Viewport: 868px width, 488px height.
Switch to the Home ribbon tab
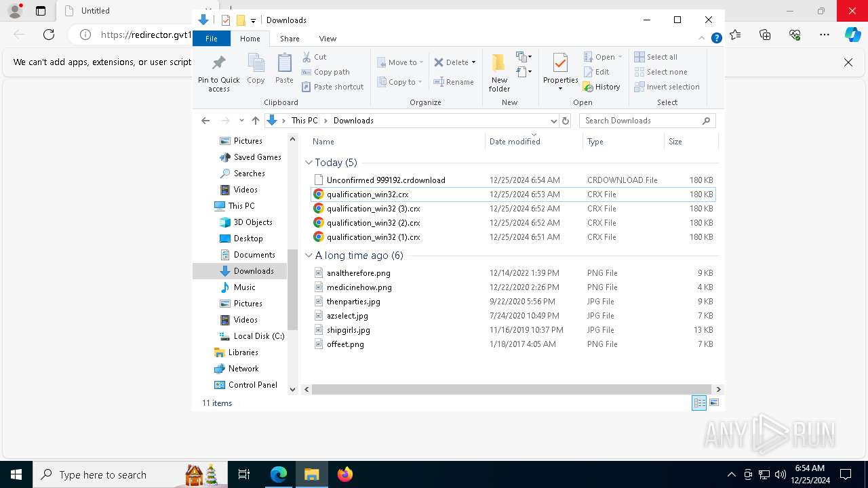pyautogui.click(x=250, y=39)
